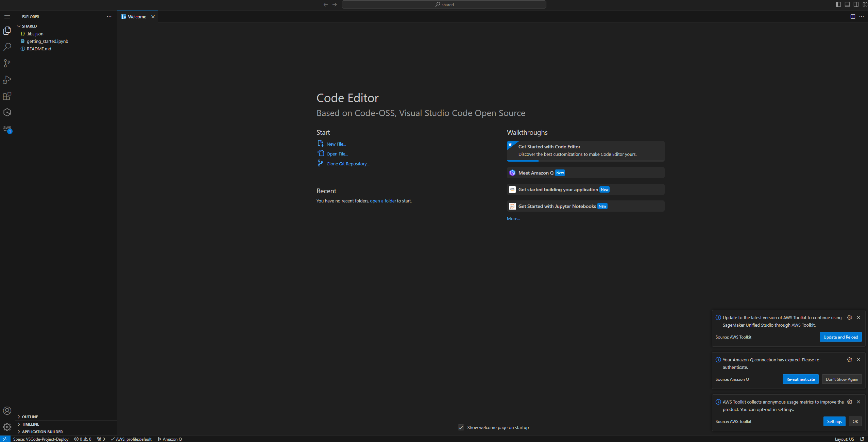Screen dimensions: 868x442
Task: Open the application hamburger menu
Action: tap(7, 17)
